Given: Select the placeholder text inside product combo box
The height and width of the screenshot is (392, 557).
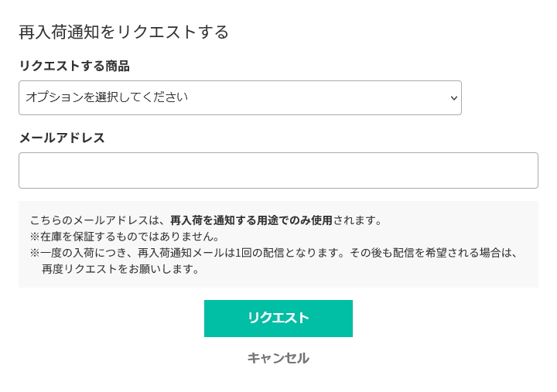Looking at the screenshot, I should (x=107, y=97).
